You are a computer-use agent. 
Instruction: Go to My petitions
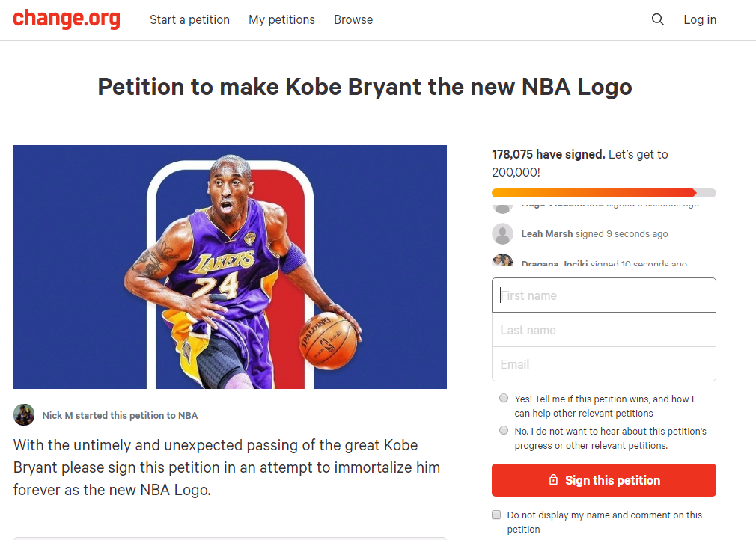[281, 20]
